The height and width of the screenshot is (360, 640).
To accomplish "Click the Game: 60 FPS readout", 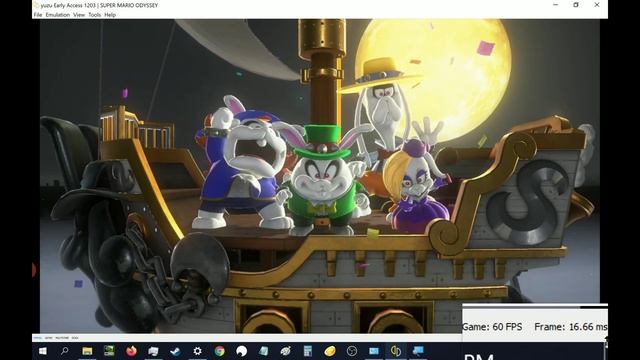I will [492, 327].
